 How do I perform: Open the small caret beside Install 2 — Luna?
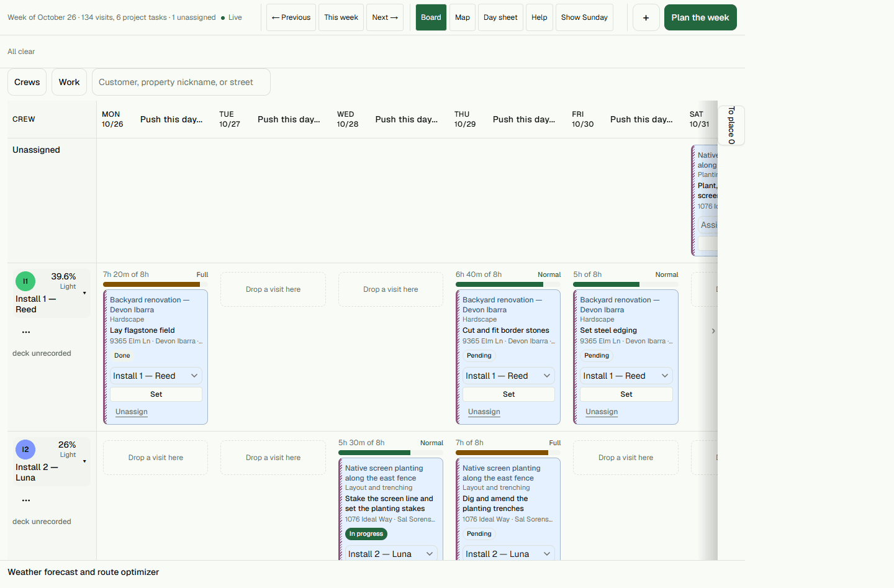(x=84, y=461)
